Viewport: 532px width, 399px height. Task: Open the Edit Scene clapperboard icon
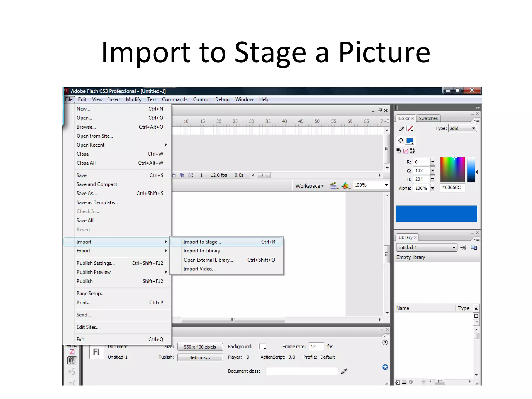[334, 186]
